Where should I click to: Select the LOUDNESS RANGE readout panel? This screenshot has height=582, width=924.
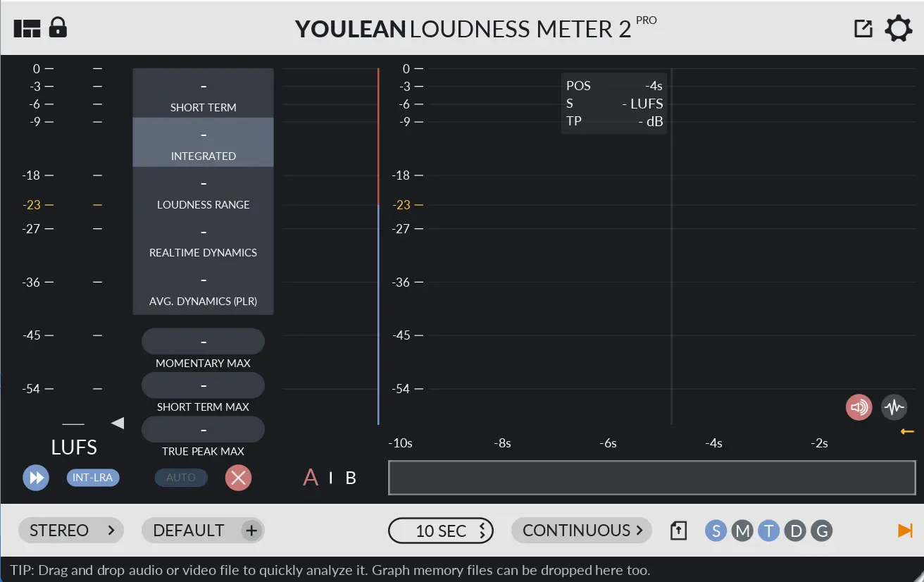(203, 191)
